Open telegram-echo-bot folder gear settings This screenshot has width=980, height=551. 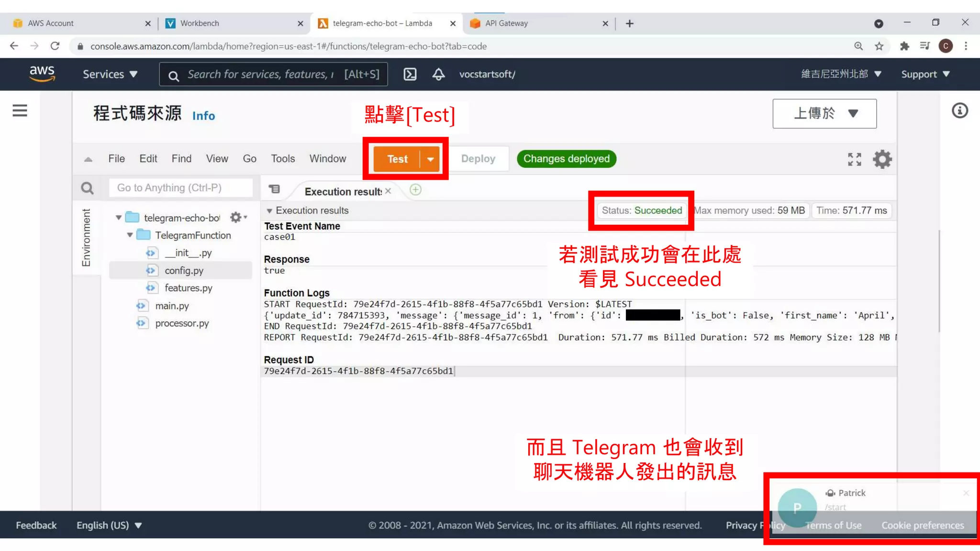pyautogui.click(x=238, y=217)
